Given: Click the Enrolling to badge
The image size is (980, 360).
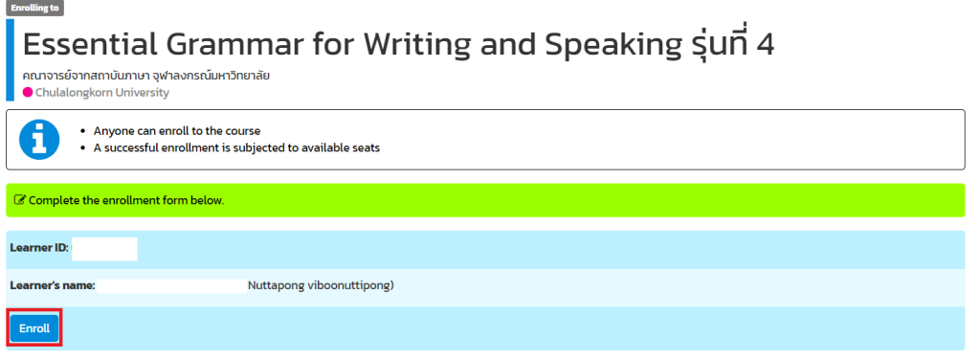Looking at the screenshot, I should 35,8.
